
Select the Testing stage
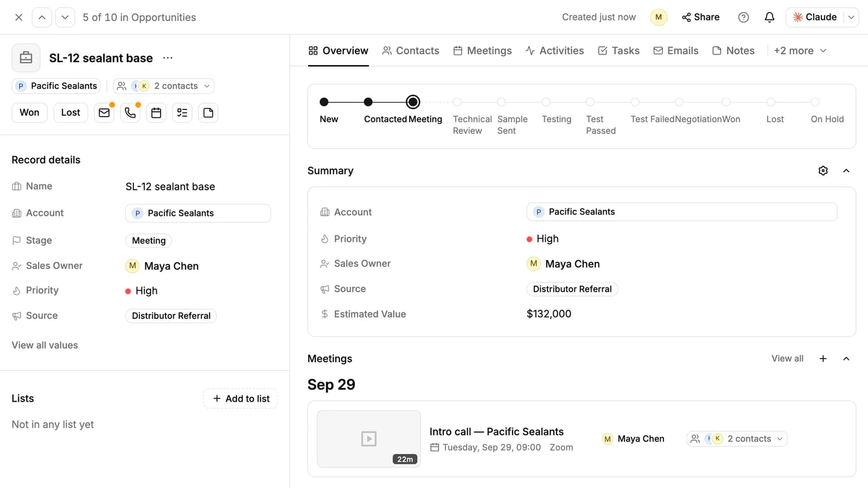pos(546,102)
